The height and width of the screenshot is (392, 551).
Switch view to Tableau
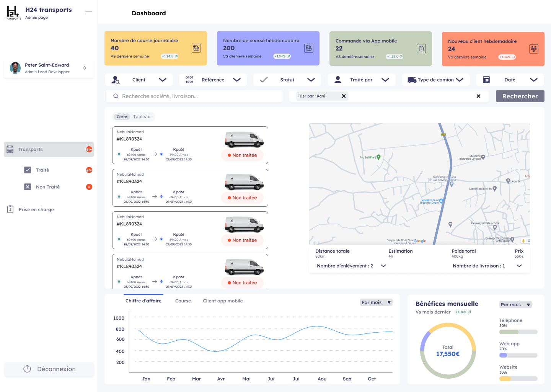(142, 117)
